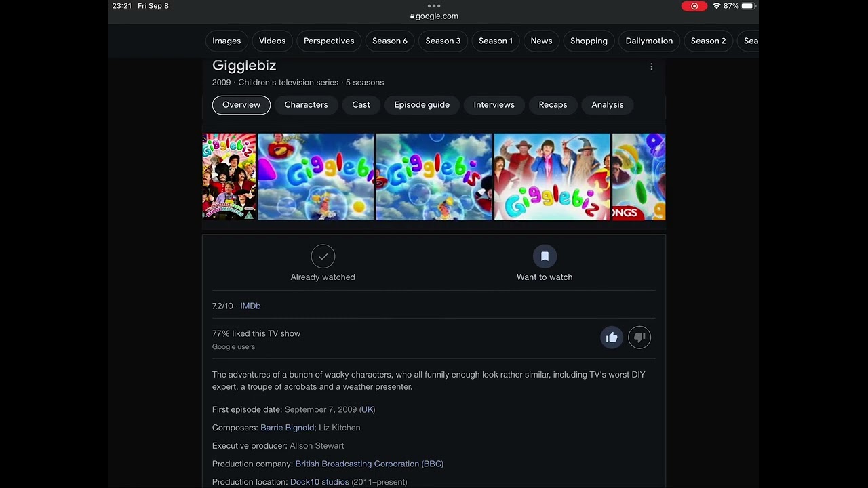
Task: Open the third Gigglebiz bubbles image
Action: point(434,177)
